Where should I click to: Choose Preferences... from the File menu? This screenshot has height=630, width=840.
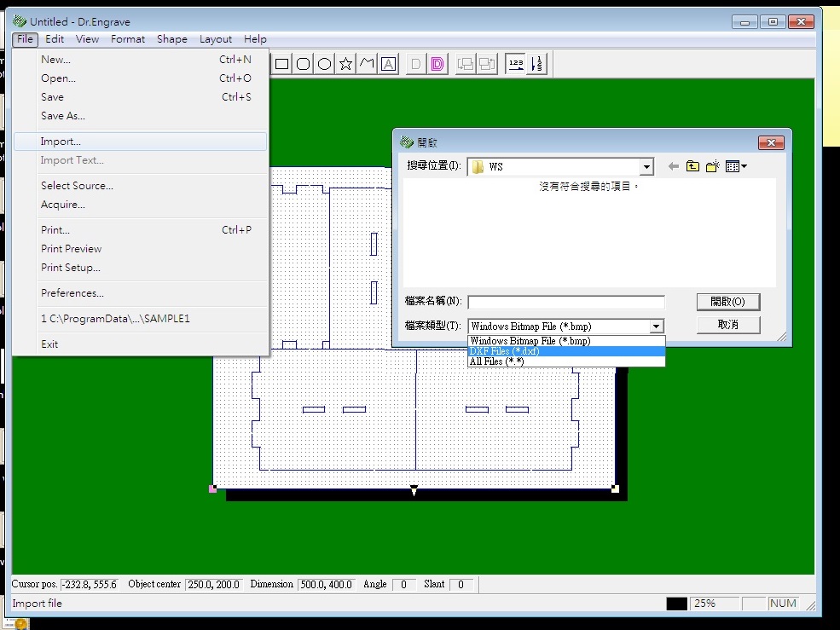[141, 293]
